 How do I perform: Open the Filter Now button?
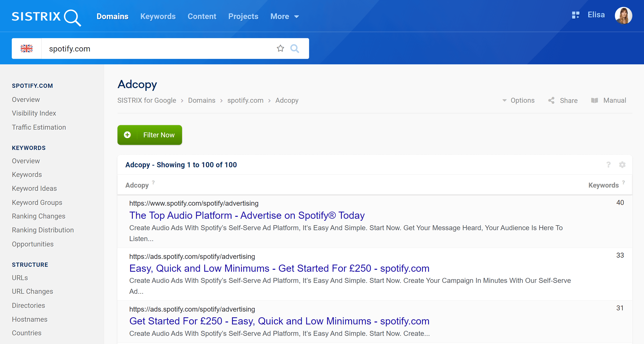[x=150, y=135]
